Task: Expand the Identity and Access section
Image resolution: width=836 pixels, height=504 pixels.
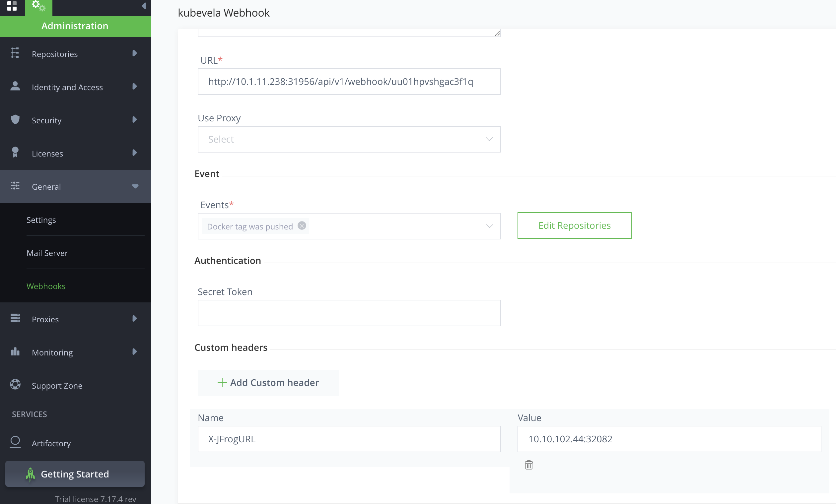Action: click(x=134, y=87)
